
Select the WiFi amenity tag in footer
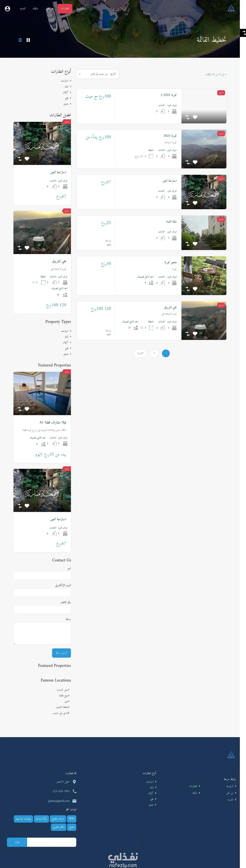(72, 819)
